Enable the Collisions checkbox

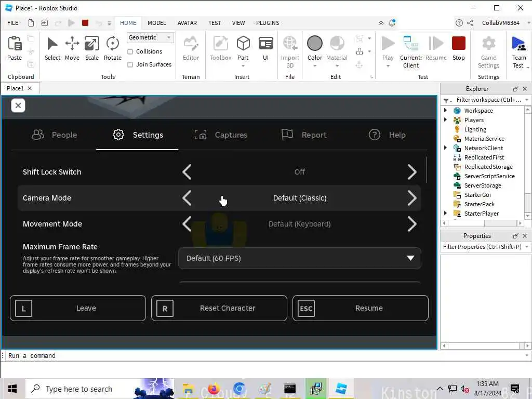tap(130, 51)
